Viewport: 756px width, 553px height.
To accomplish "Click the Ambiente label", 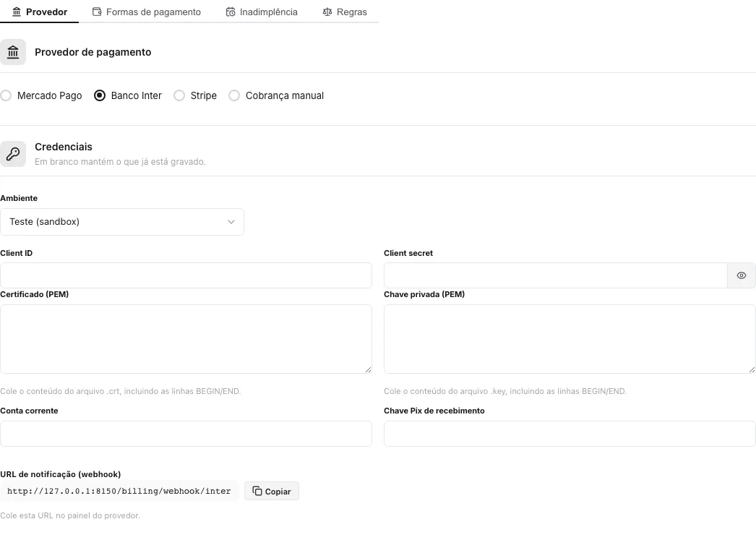I will (19, 198).
